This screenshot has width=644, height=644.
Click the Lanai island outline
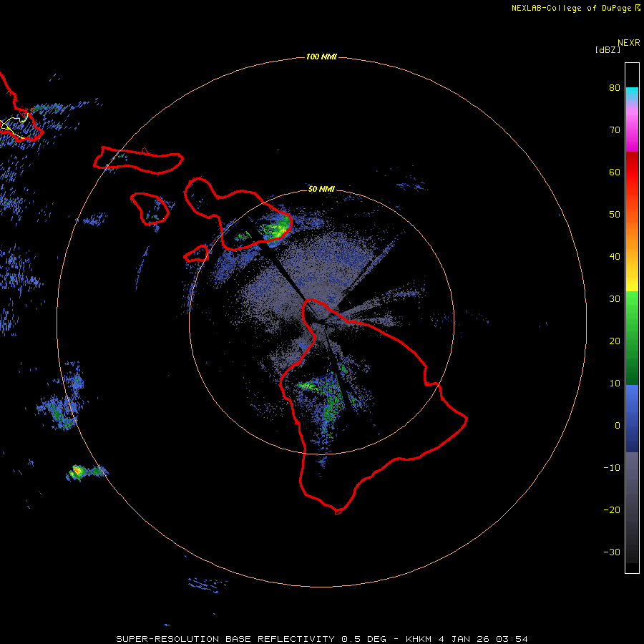pyautogui.click(x=150, y=209)
